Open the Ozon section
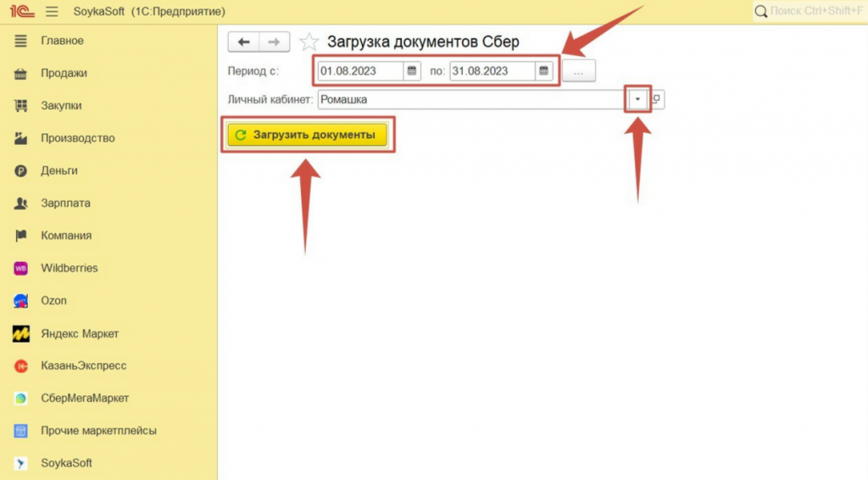Screen dimensions: 868x480 pyautogui.click(x=53, y=300)
